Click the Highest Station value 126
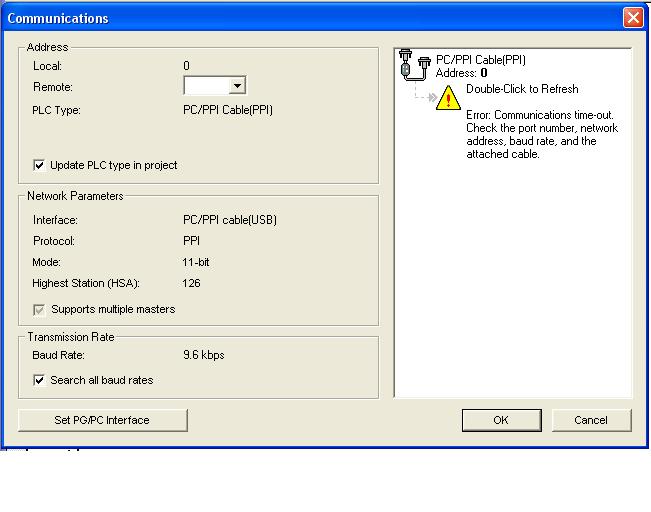 [193, 283]
